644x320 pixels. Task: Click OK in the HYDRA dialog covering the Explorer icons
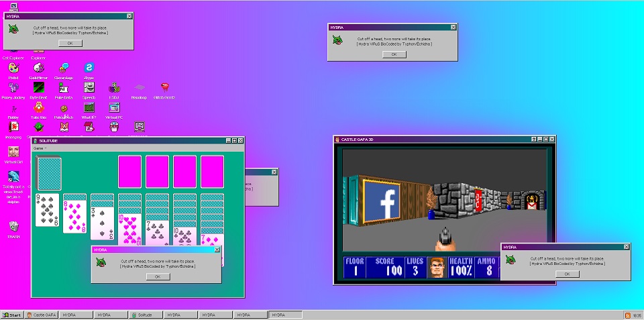pyautogui.click(x=70, y=43)
